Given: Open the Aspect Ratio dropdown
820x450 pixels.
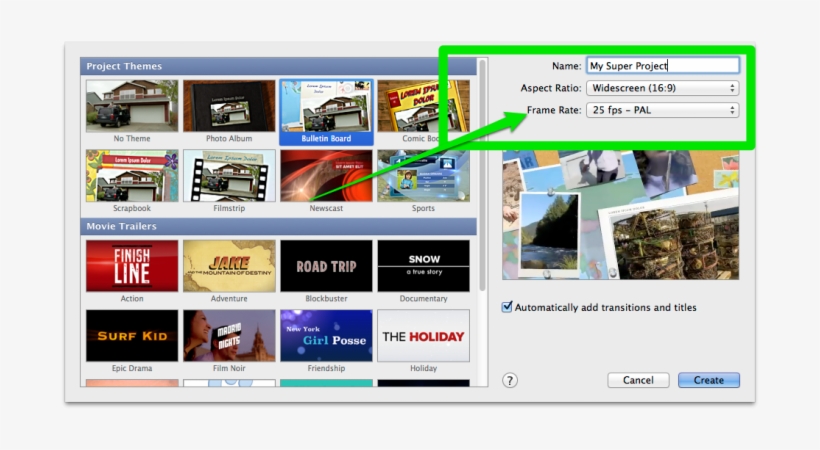Looking at the screenshot, I should pyautogui.click(x=663, y=88).
